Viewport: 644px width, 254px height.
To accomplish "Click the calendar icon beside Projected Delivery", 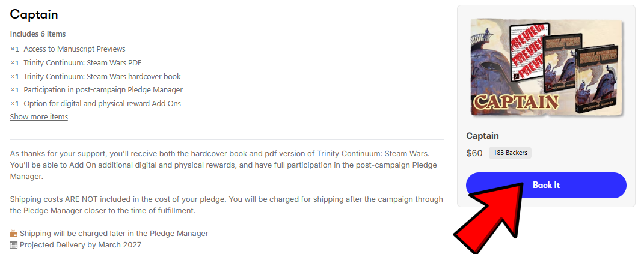I will coord(14,245).
